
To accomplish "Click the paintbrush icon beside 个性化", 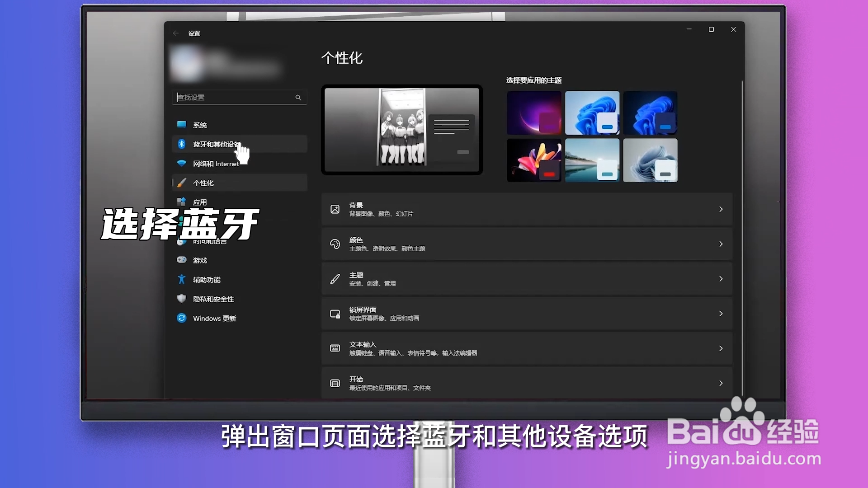I will point(182,183).
